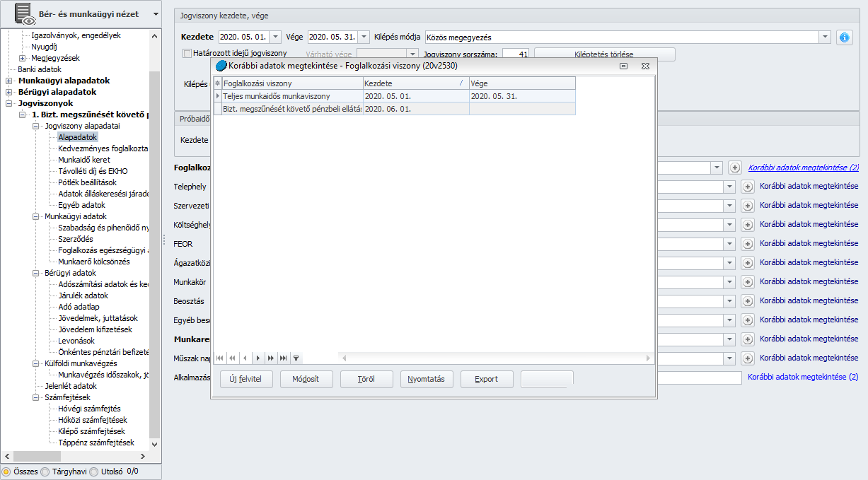Image resolution: width=868 pixels, height=480 pixels.
Task: Select the Összes radio button
Action: tap(6, 472)
